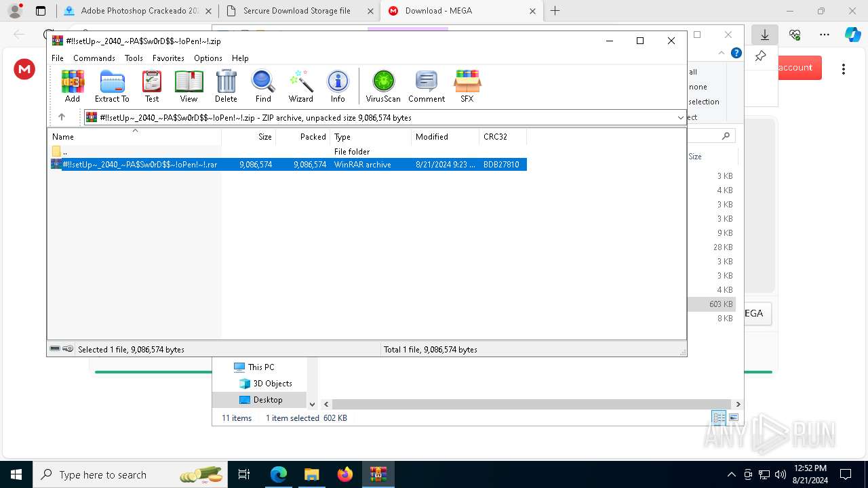
Task: Click the key icon in WinRAR status bar
Action: click(68, 349)
